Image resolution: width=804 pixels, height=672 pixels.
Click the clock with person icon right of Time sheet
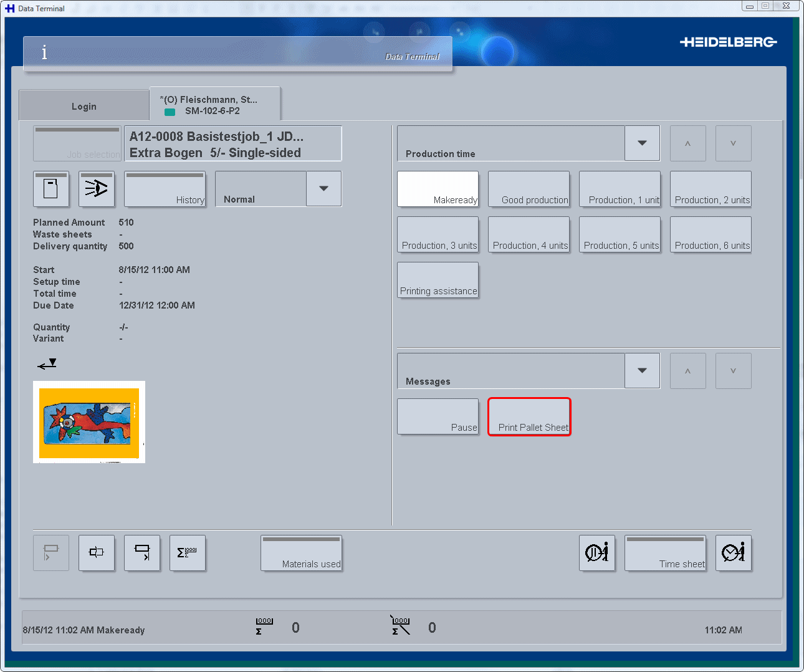[x=733, y=553]
